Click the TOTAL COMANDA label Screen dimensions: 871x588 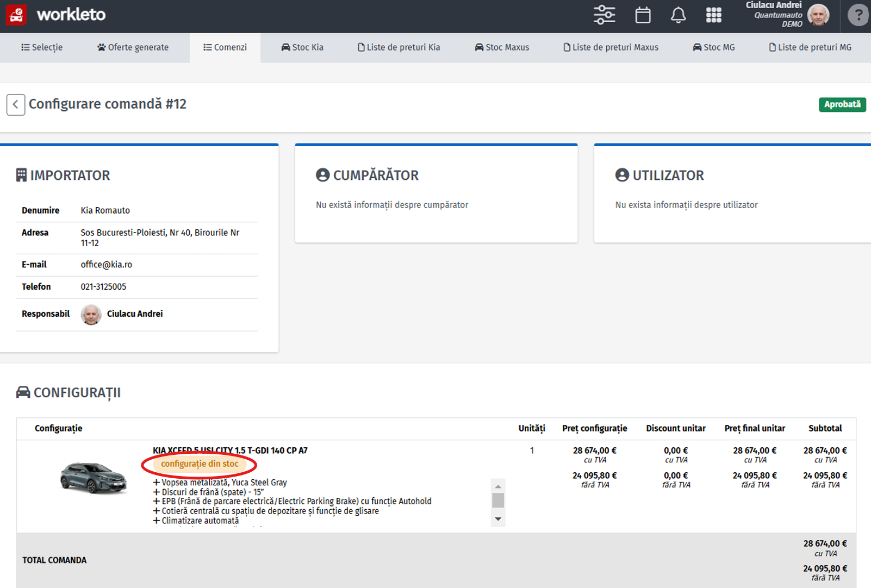pyautogui.click(x=54, y=560)
